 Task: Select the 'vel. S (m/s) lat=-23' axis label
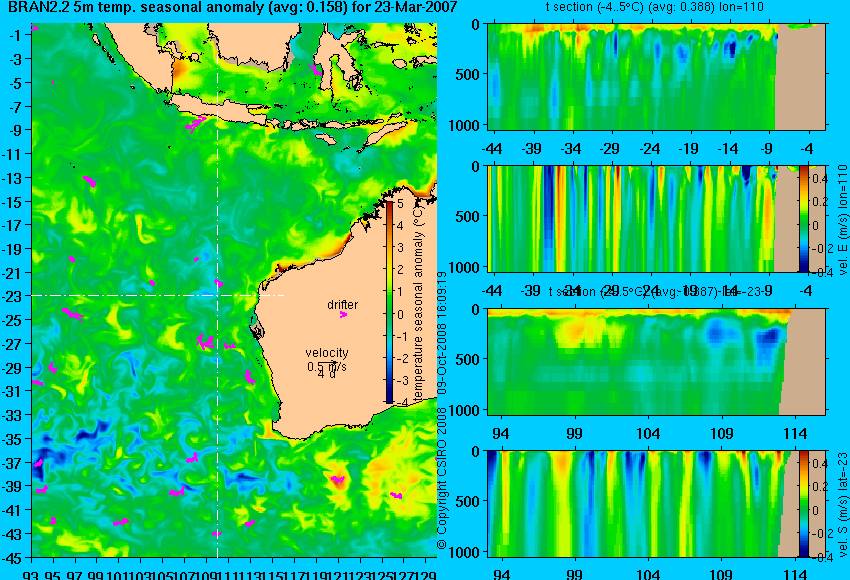(x=842, y=505)
